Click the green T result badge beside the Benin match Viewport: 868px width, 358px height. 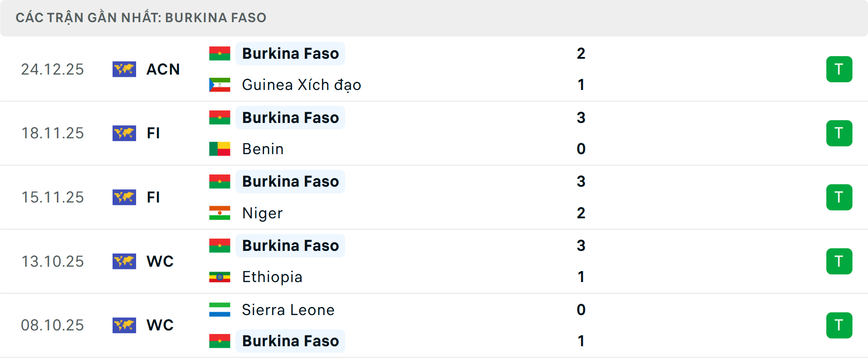pyautogui.click(x=840, y=133)
